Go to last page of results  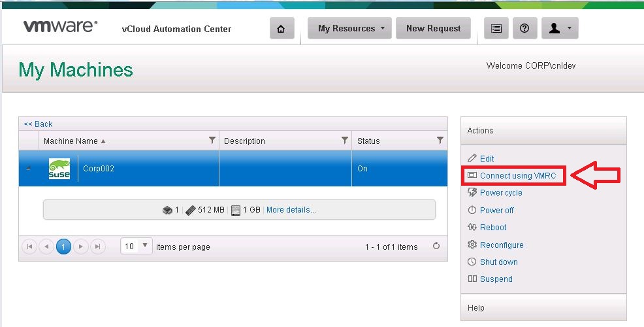pyautogui.click(x=98, y=247)
